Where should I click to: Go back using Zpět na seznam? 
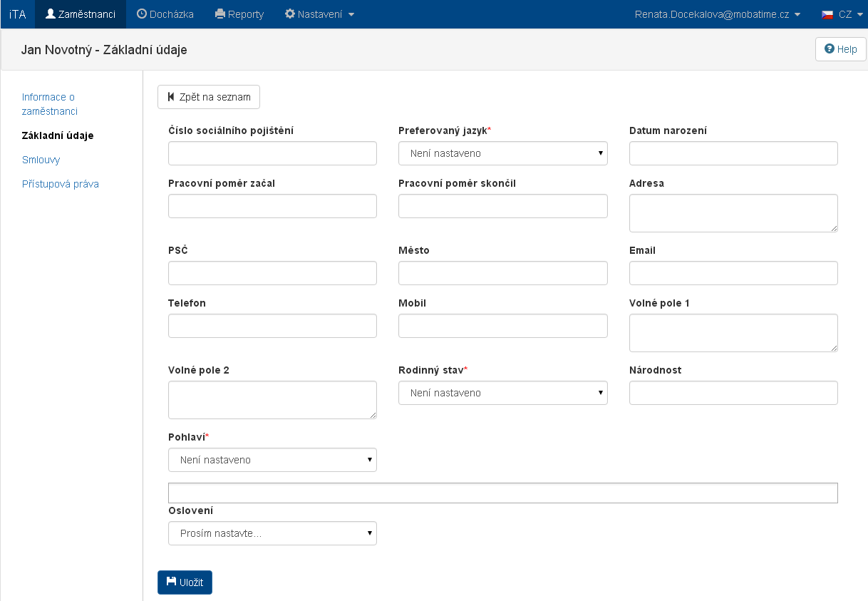coord(209,97)
